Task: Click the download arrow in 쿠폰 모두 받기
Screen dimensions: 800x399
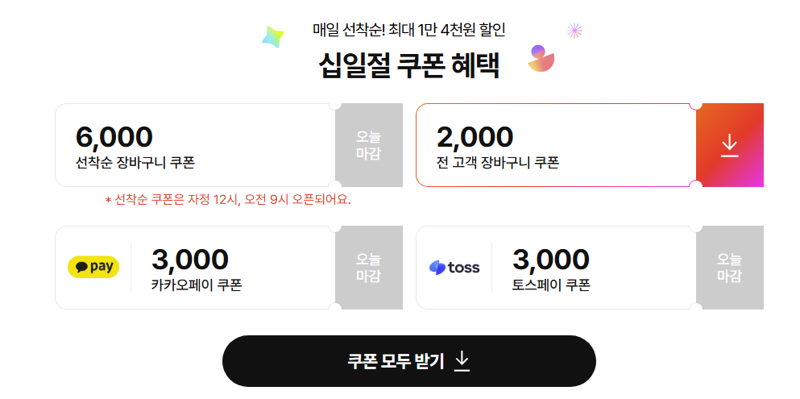Action: (462, 361)
